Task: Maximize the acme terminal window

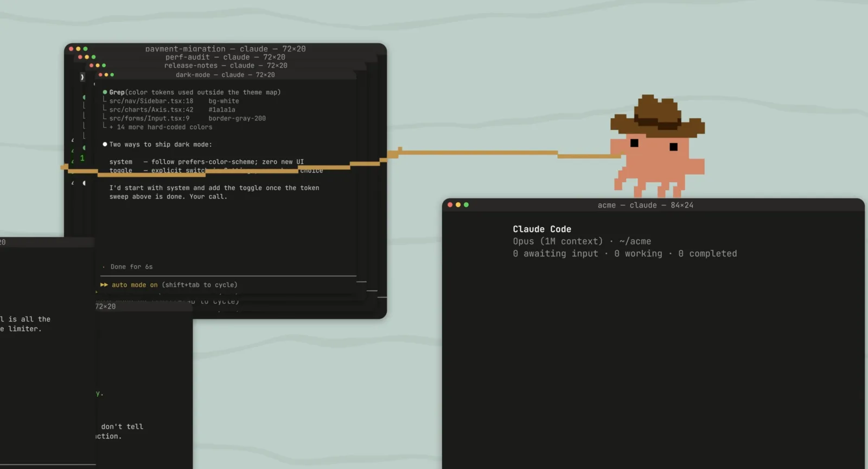Action: (466, 205)
